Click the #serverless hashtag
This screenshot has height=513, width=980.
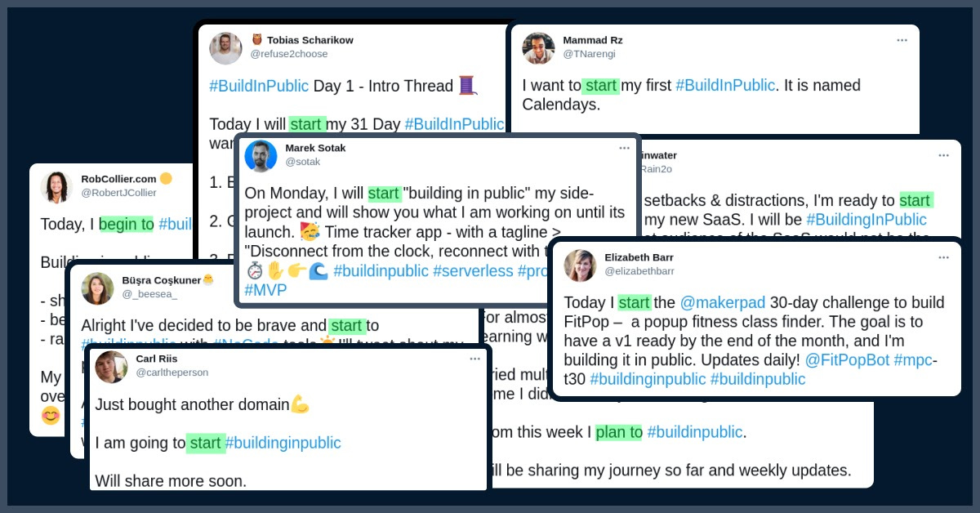point(473,270)
